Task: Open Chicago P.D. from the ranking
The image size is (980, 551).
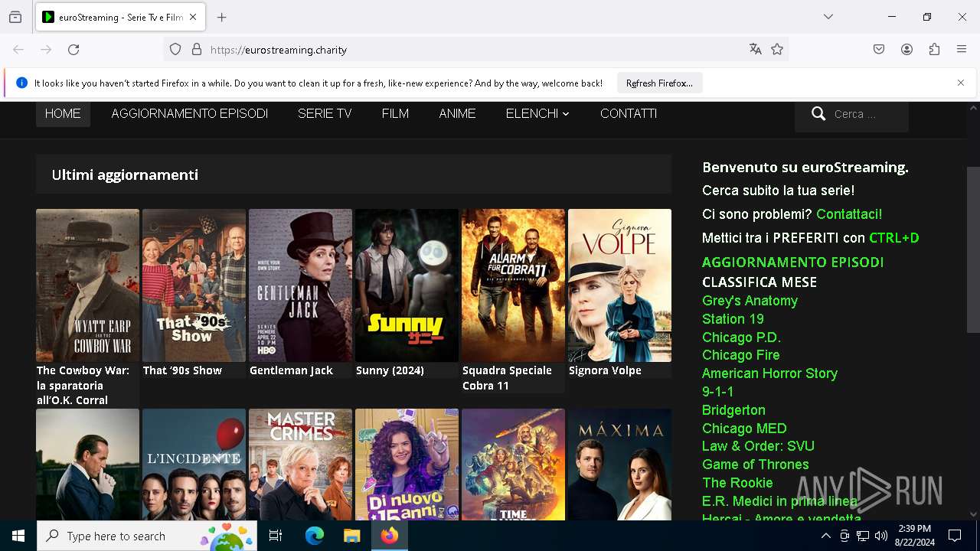Action: click(x=741, y=337)
